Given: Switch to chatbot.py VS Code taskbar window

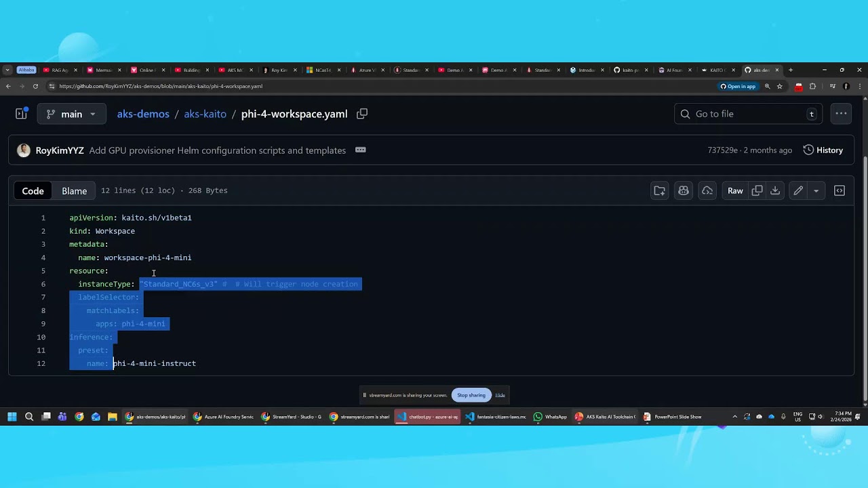Looking at the screenshot, I should tap(428, 417).
